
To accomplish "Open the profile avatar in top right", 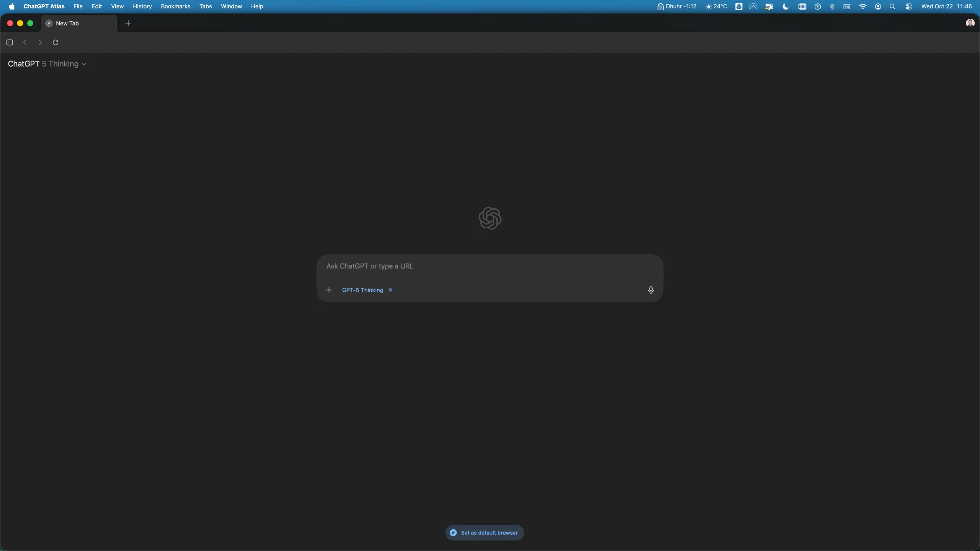I will click(970, 23).
